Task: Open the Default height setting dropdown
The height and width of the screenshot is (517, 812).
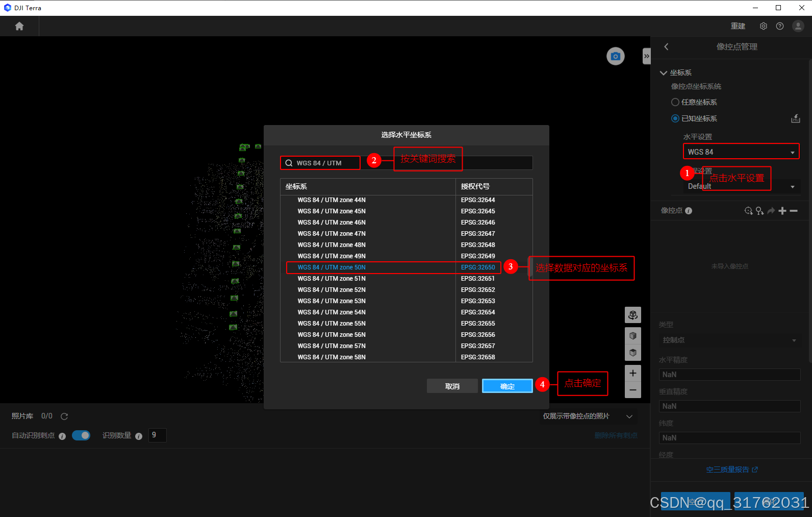Action: point(741,186)
